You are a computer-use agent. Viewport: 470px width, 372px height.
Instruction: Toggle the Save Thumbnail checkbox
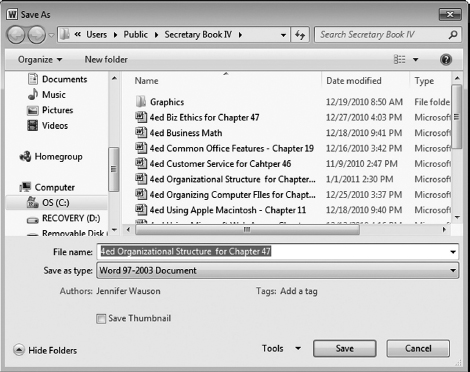click(101, 319)
